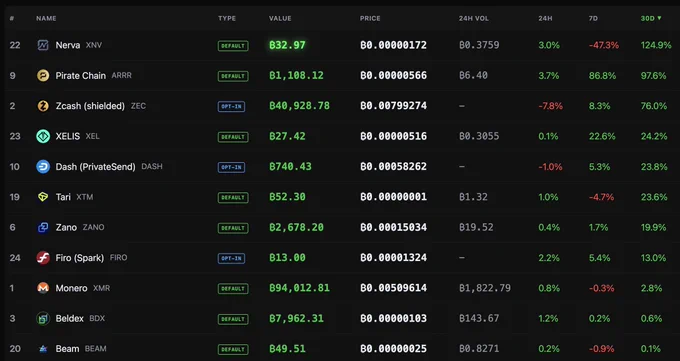Click Pirate Chain 7D change 86.8%
Screen dimensions: 680x361
tap(602, 75)
